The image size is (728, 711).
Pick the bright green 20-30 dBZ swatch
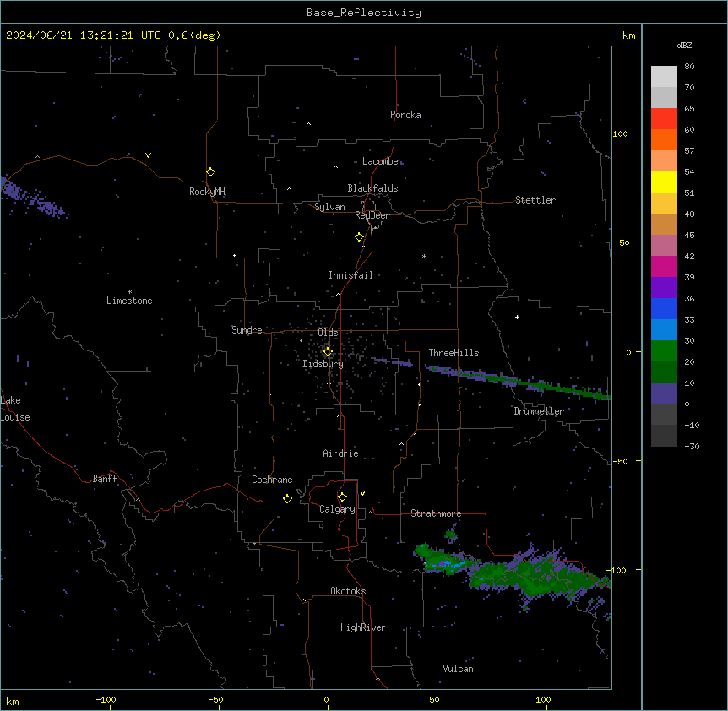tap(664, 351)
